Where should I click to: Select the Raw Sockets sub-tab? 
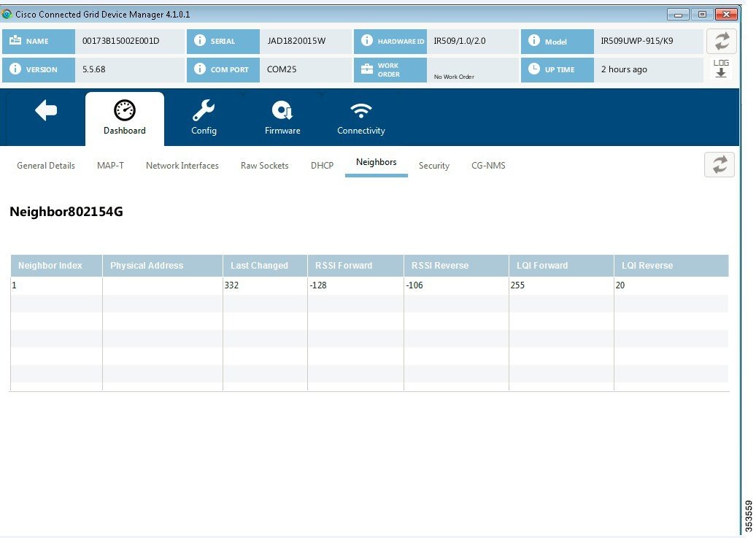tap(264, 166)
